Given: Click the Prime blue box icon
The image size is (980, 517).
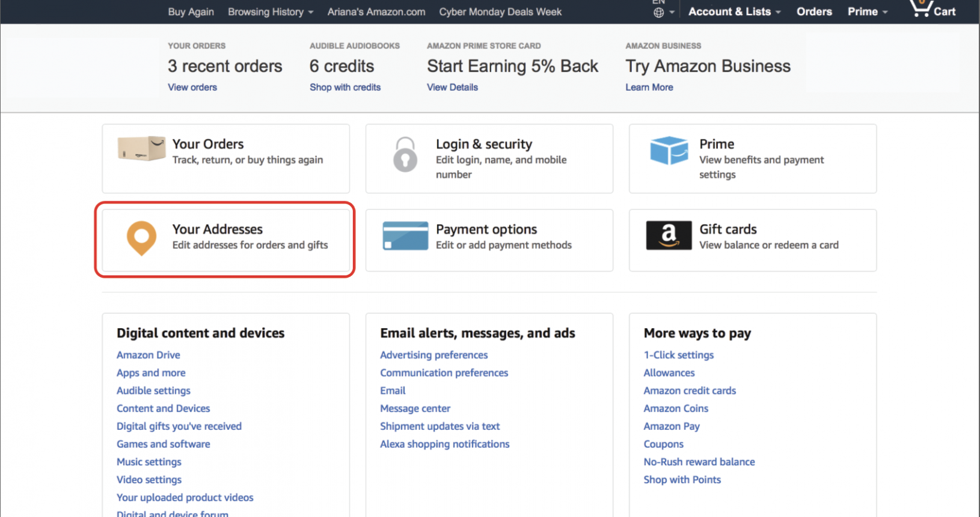Looking at the screenshot, I should tap(669, 150).
